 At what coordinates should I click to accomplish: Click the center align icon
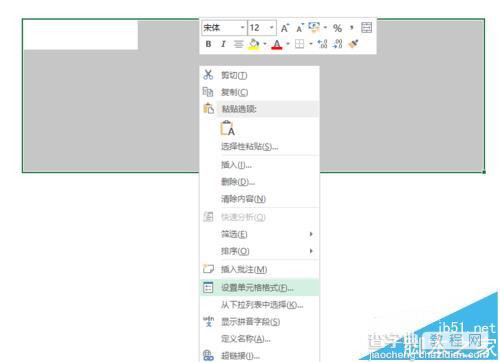coord(238,44)
